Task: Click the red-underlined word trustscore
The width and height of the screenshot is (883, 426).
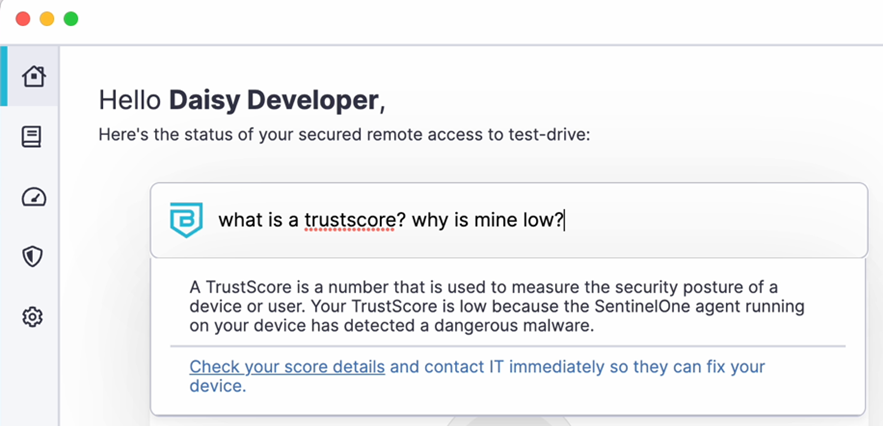Action: [x=349, y=220]
